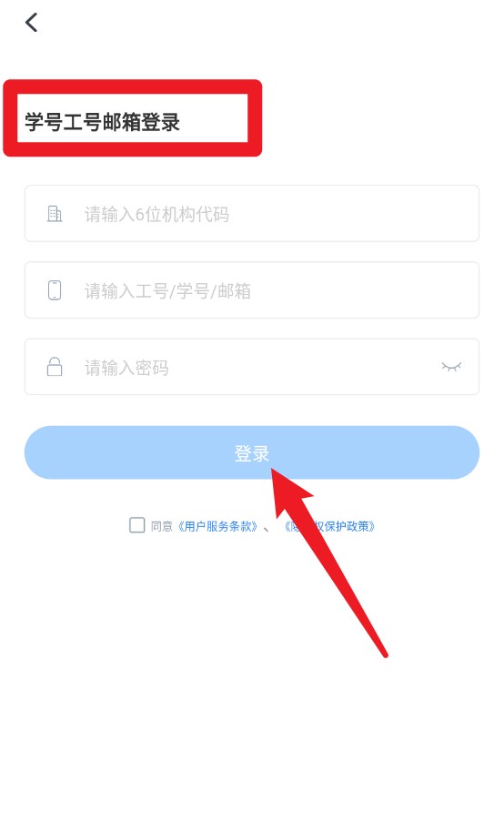Image resolution: width=504 pixels, height=832 pixels.
Task: Tap the padlock icon in the password row
Action: point(55,367)
